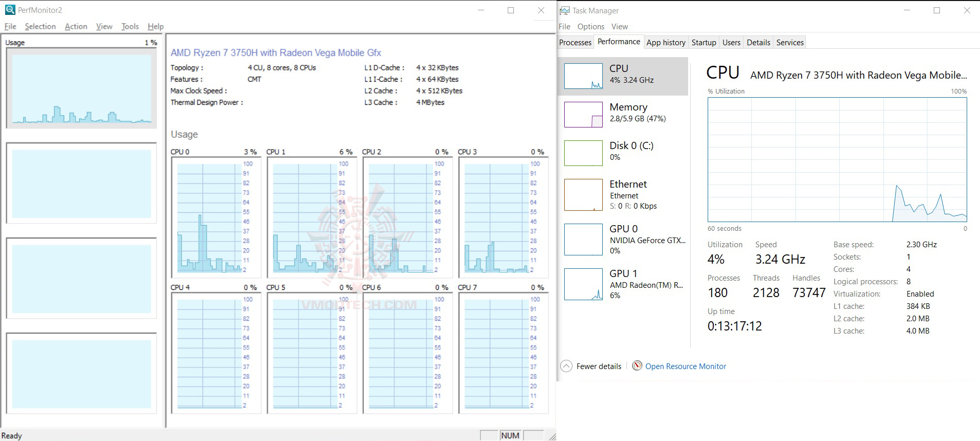980x441 pixels.
Task: Click the '73747' handles count
Action: [809, 293]
